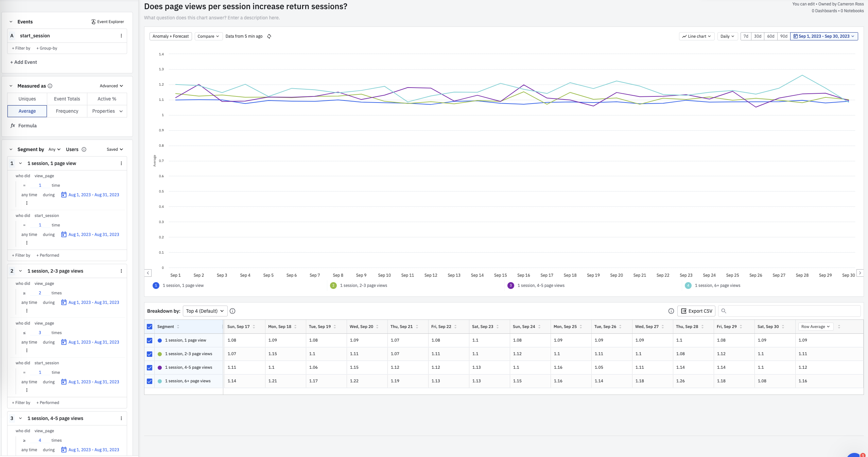Open segment 1 options kebab menu
The height and width of the screenshot is (457, 868).
pyautogui.click(x=121, y=163)
